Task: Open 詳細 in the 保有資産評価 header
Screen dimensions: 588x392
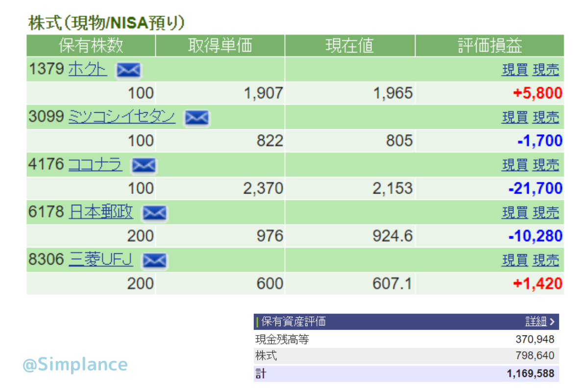Action: coord(539,322)
